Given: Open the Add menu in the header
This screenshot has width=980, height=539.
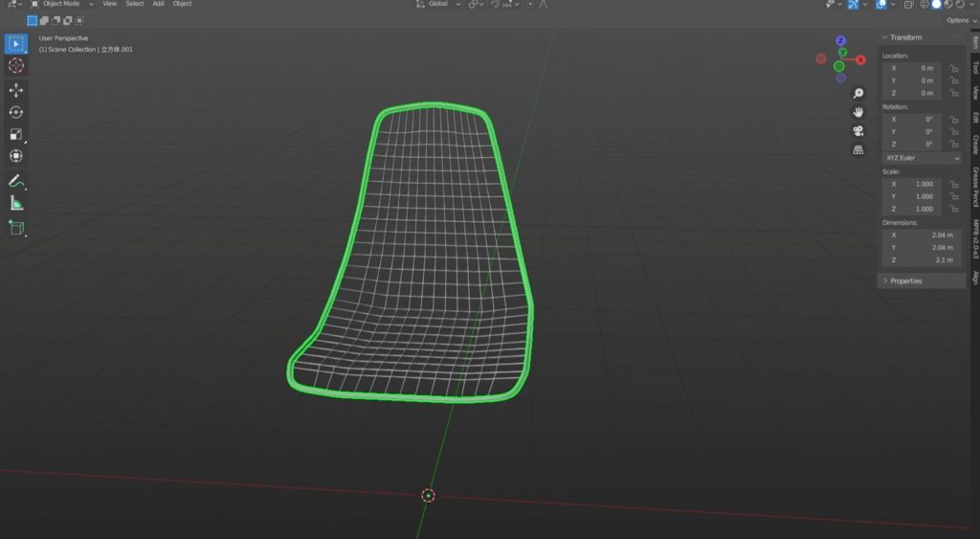Looking at the screenshot, I should [158, 4].
